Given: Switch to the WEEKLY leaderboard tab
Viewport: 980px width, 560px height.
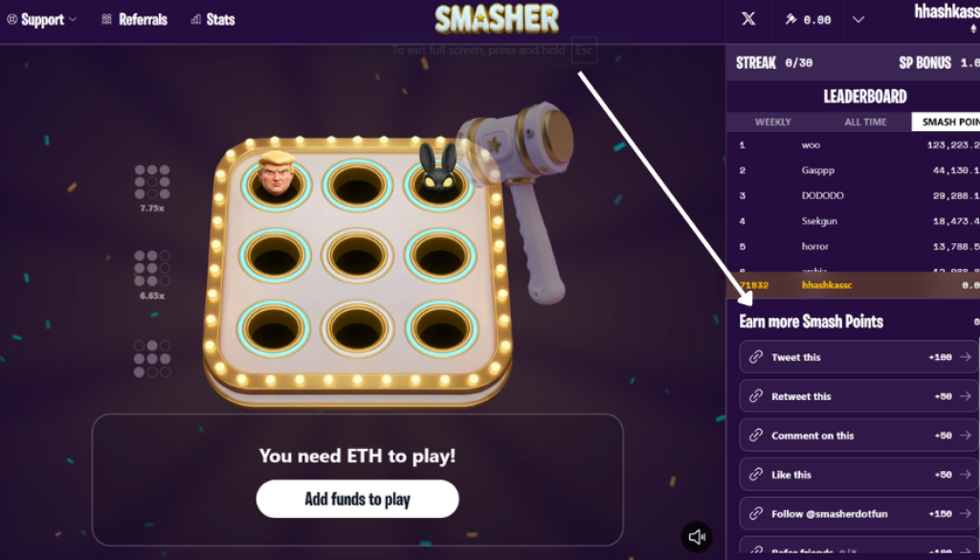Looking at the screenshot, I should (772, 122).
